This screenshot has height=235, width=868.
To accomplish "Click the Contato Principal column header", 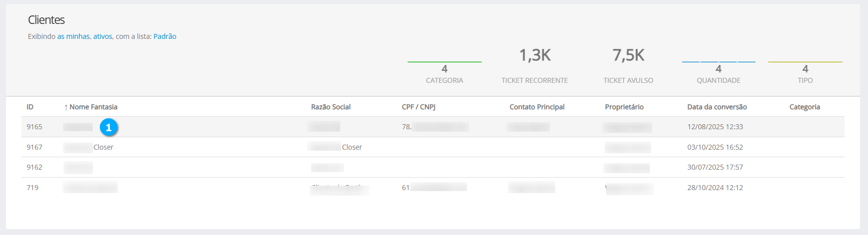I will (537, 107).
